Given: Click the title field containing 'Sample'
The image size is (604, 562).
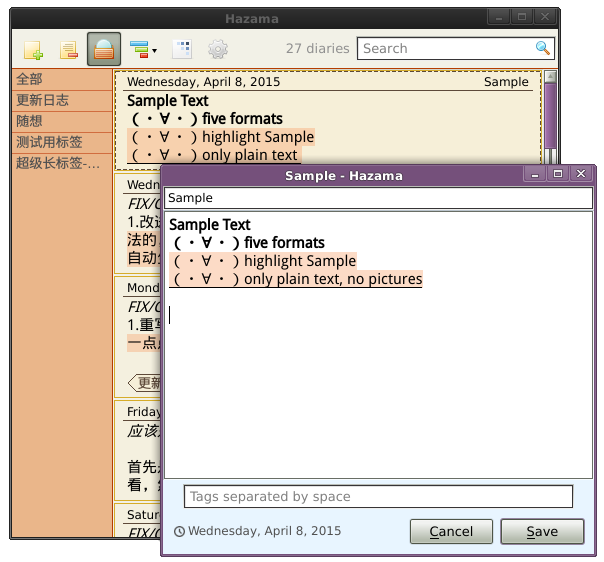Looking at the screenshot, I should [378, 198].
